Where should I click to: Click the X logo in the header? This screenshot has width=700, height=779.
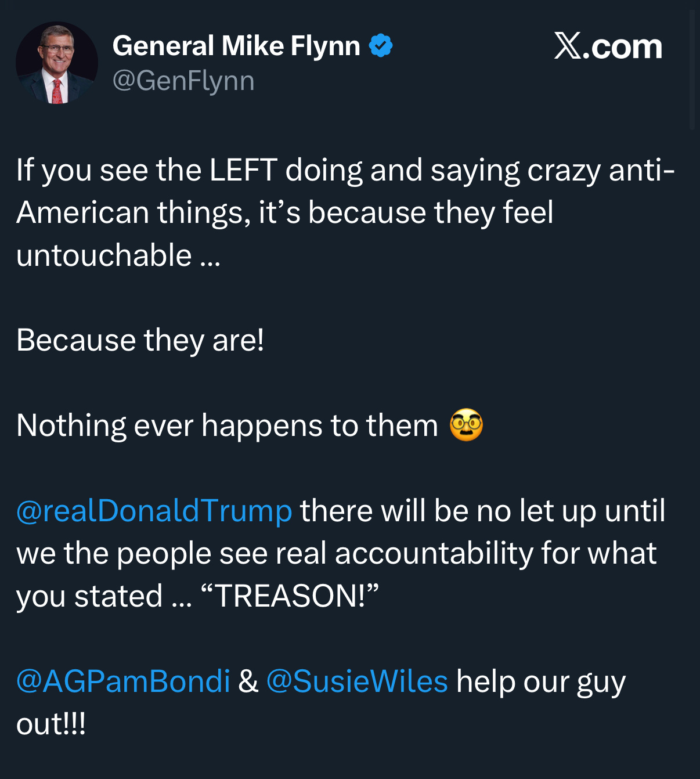[567, 46]
